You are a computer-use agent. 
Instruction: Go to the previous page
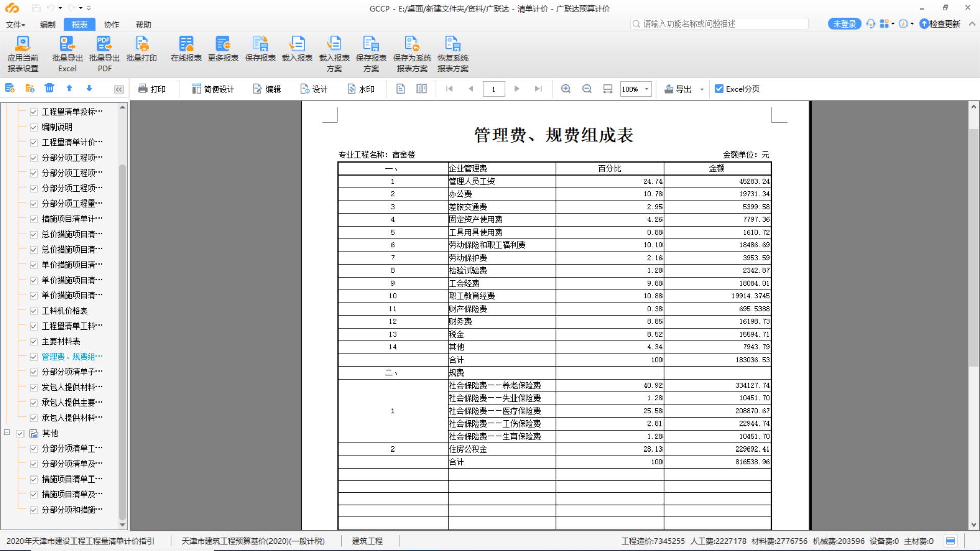point(471,89)
